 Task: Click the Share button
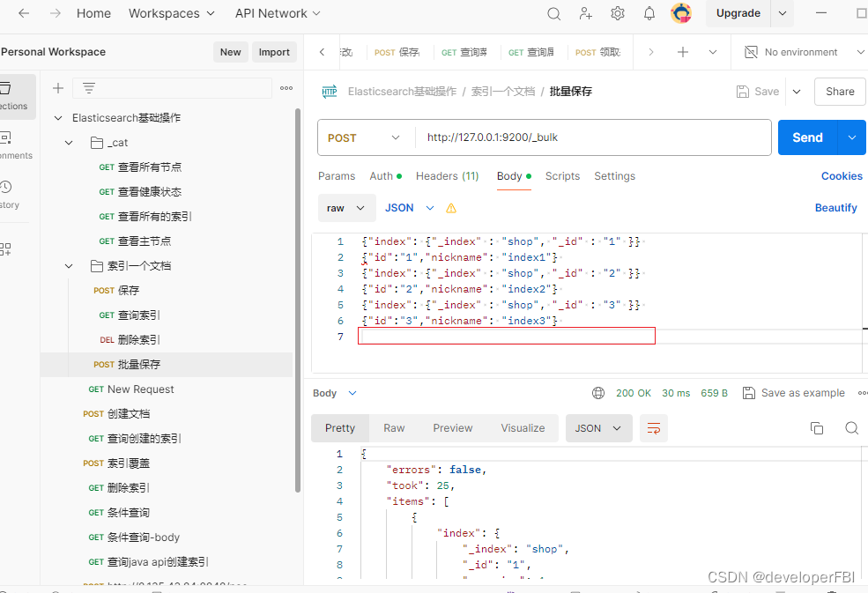pos(840,92)
